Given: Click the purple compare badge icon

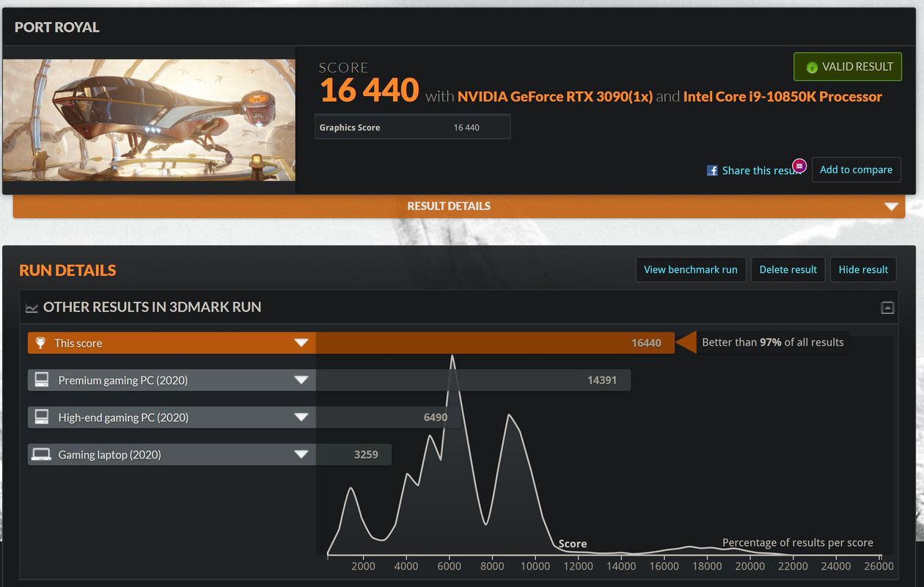Looking at the screenshot, I should [x=800, y=166].
